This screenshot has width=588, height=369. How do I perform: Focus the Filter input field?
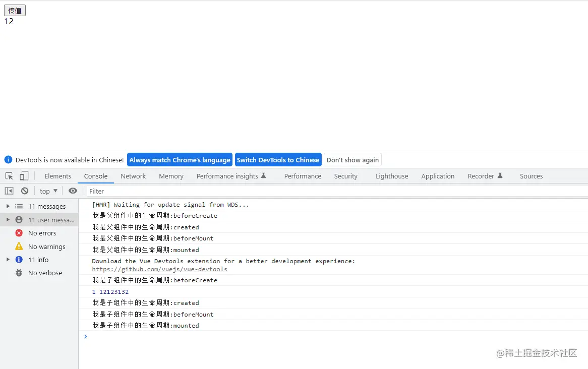(337, 191)
